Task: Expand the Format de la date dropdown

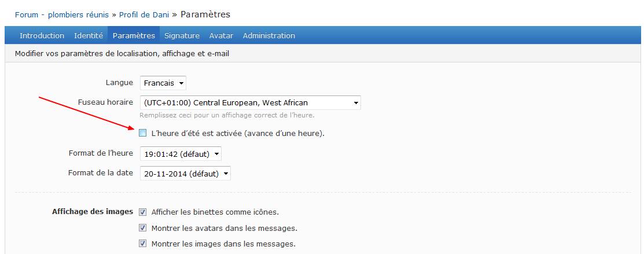Action: click(x=185, y=174)
